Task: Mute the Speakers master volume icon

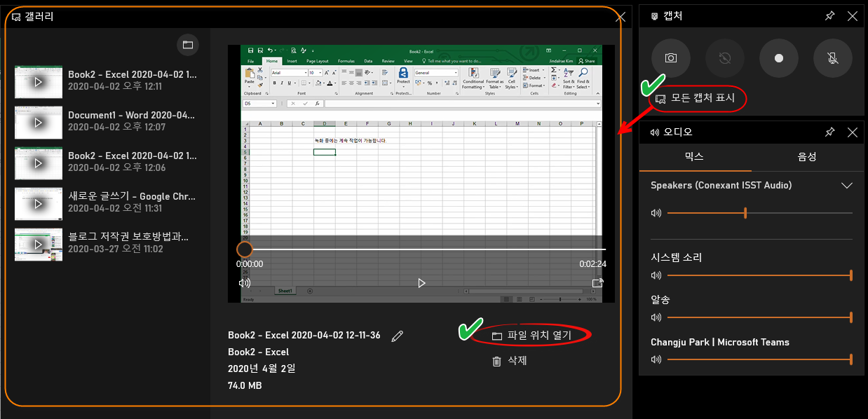Action: coord(656,213)
